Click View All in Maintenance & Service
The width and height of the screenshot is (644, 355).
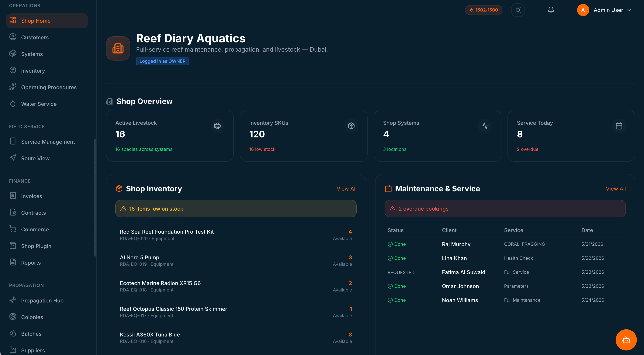(616, 188)
